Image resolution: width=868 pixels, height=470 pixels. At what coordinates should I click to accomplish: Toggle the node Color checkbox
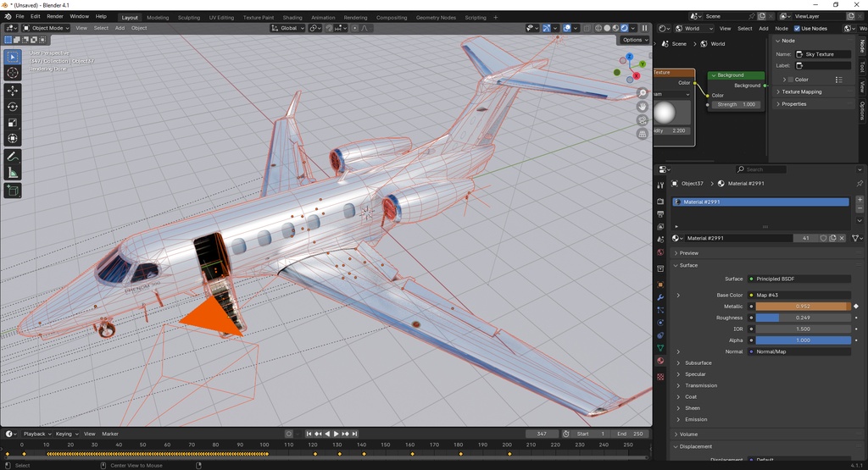click(x=790, y=80)
